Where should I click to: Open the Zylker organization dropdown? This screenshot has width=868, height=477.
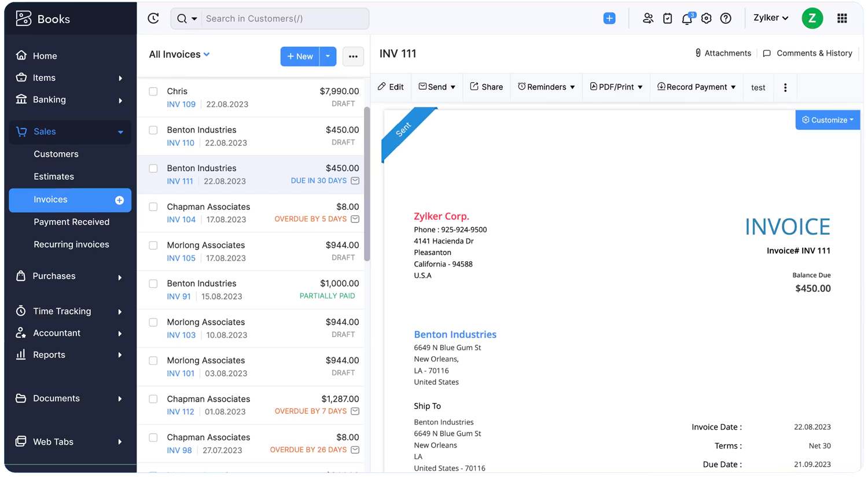[x=771, y=18]
